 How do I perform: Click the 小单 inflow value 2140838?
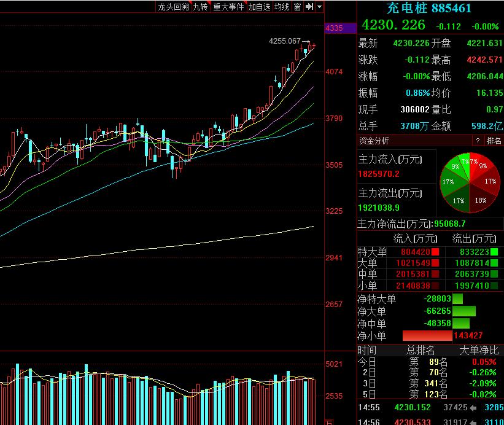click(413, 286)
